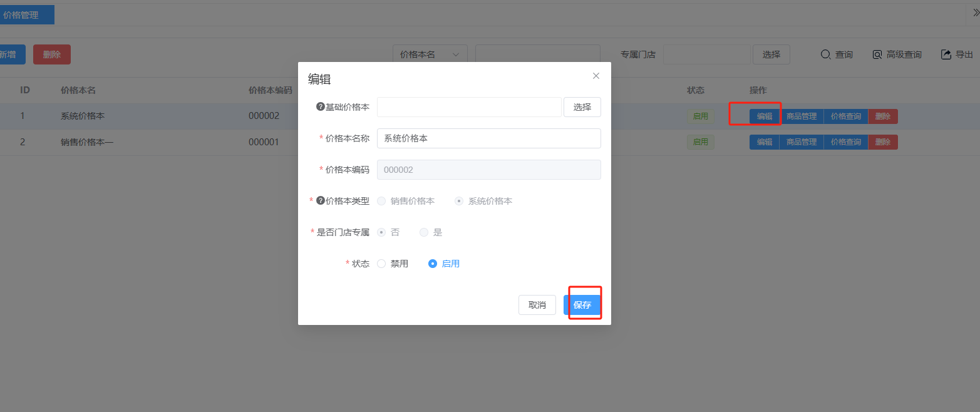Expand the top-right double chevron
This screenshot has width=980, height=412.
[x=976, y=14]
